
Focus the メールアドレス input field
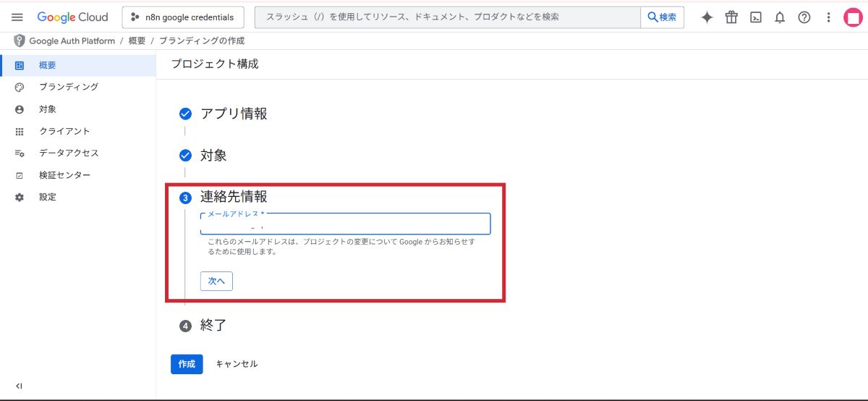(345, 225)
